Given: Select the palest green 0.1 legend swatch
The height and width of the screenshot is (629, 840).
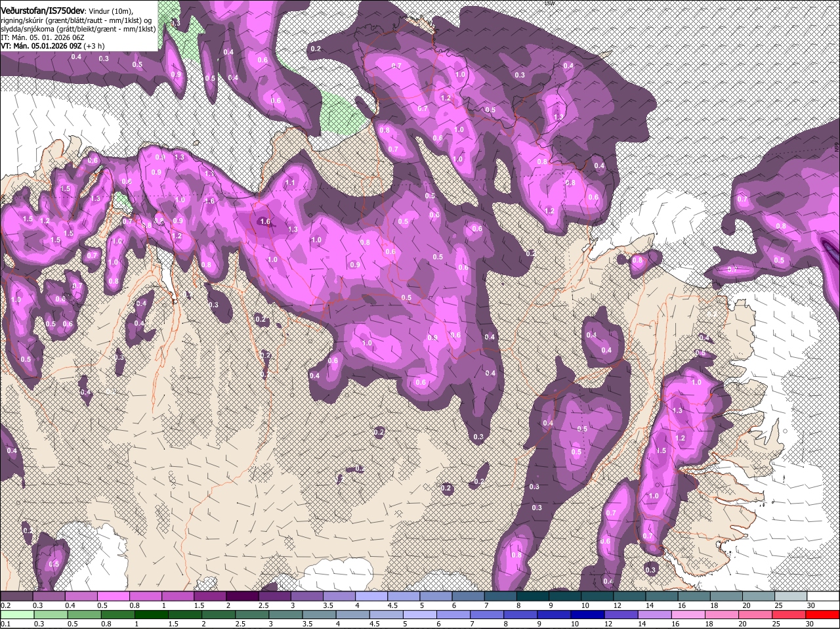Looking at the screenshot, I should pos(17,615).
